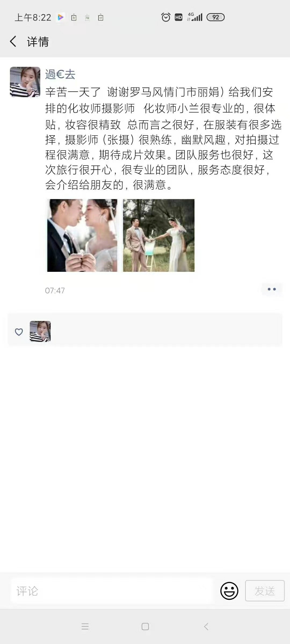Screen dimensions: 290x644
Task: Tap the Android home square button
Action: (x=145, y=627)
